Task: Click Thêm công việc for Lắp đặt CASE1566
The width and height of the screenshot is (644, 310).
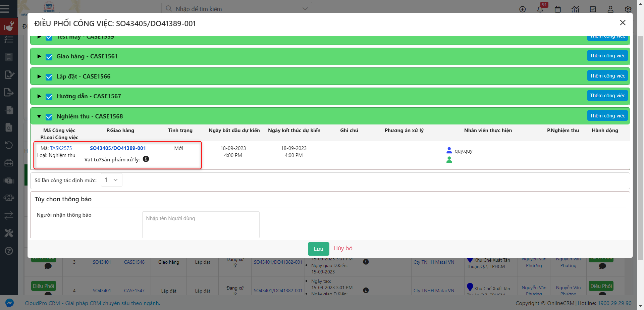Action: click(607, 76)
